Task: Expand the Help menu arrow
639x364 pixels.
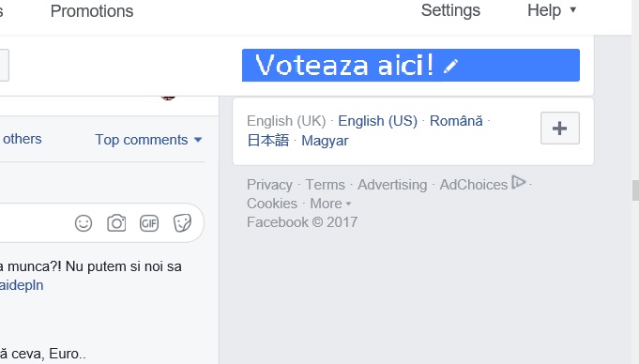Action: (x=573, y=9)
